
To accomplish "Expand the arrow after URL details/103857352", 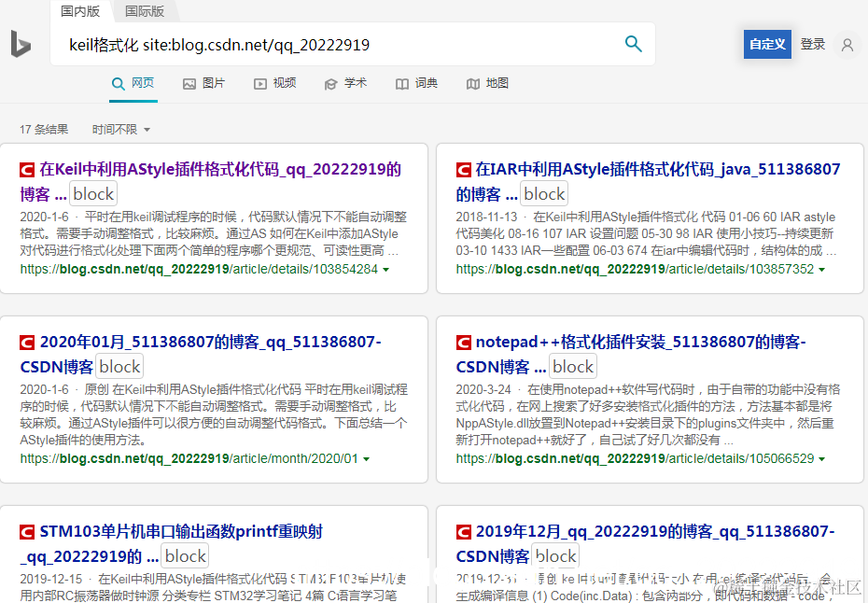I will click(821, 270).
